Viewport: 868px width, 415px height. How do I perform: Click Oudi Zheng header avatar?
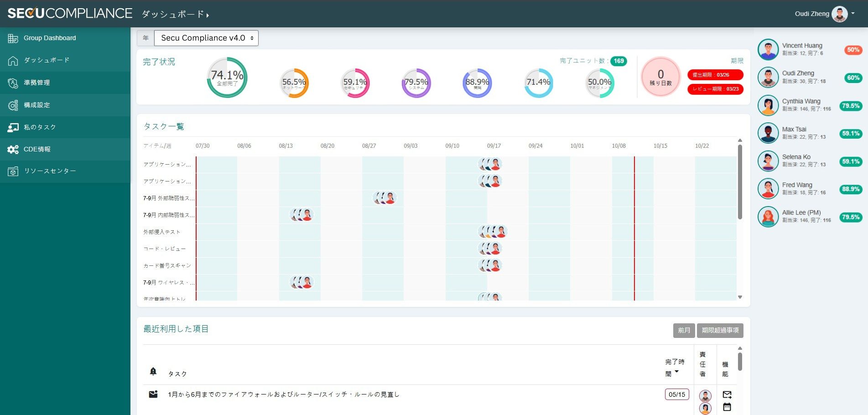pos(839,14)
